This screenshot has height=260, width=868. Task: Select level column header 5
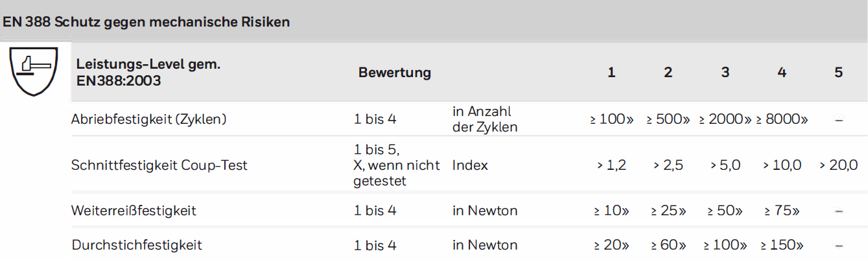(x=838, y=73)
